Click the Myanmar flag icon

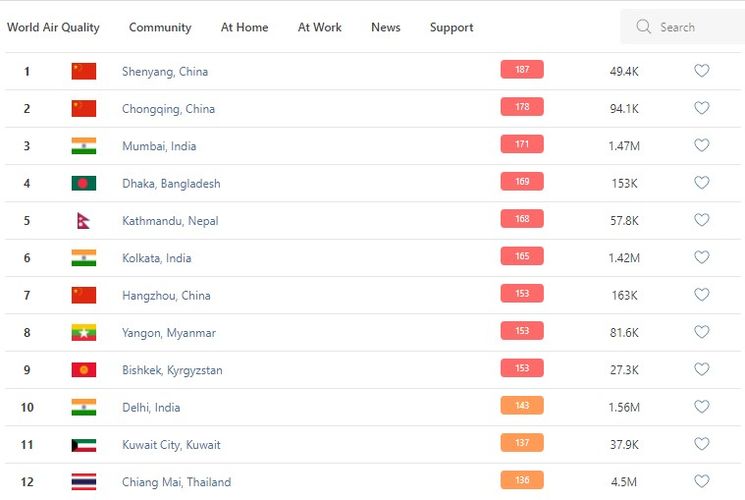click(84, 333)
